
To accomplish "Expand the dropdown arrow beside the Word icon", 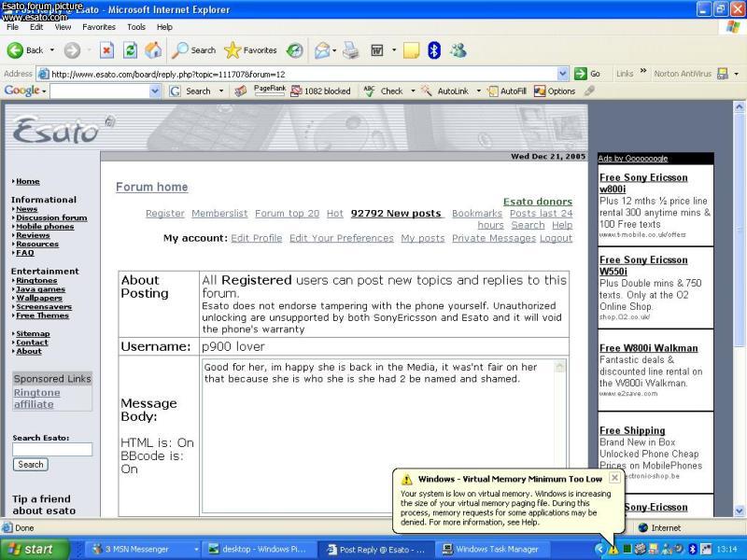I will click(x=394, y=50).
